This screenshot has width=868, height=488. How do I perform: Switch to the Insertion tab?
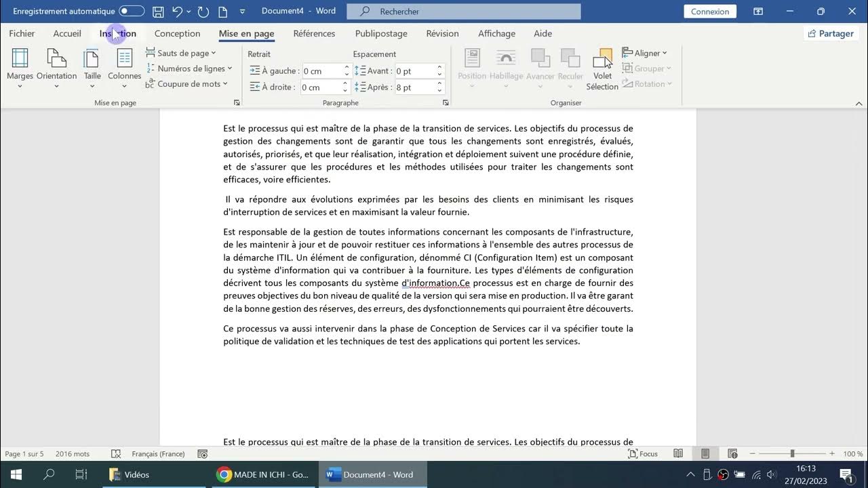tap(118, 33)
